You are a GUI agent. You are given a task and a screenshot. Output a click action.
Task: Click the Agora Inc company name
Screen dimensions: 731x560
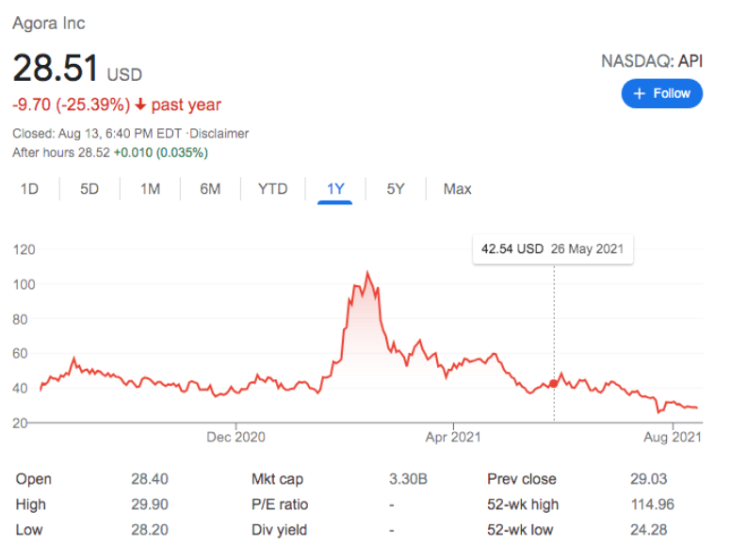pos(49,24)
